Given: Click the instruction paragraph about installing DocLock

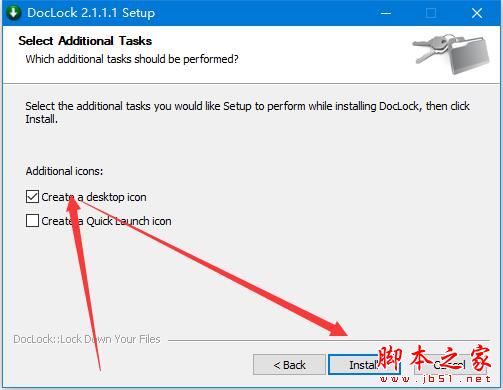Looking at the screenshot, I should tap(247, 112).
